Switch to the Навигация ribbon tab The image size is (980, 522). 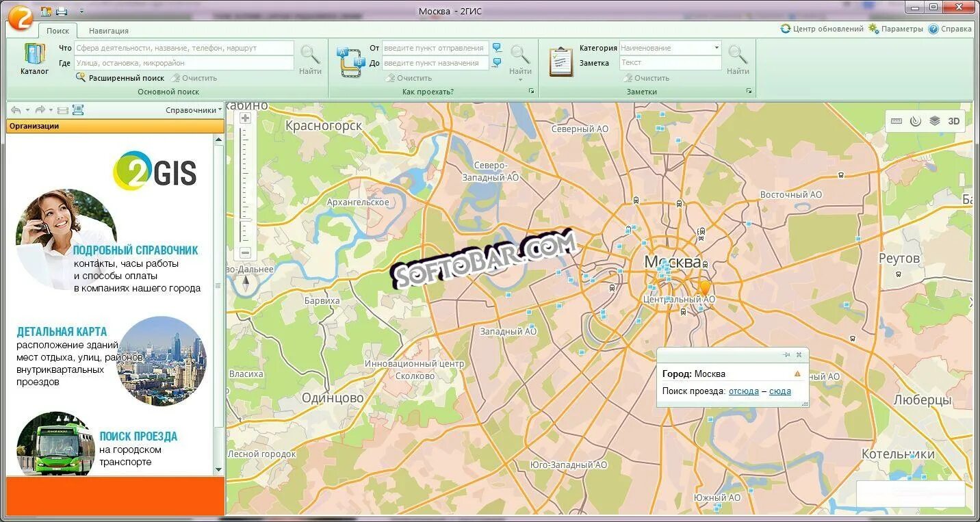108,31
